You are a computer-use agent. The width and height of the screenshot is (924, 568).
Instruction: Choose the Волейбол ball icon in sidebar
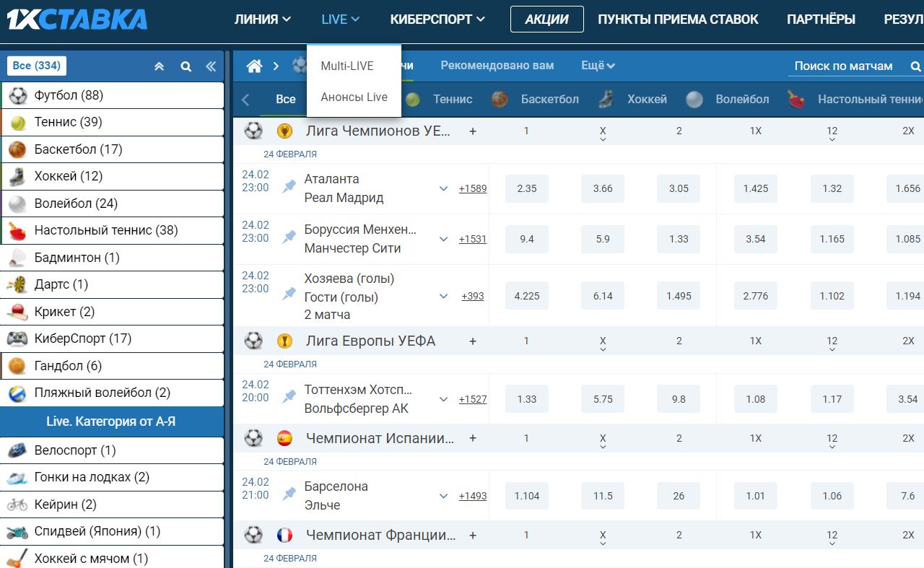tap(18, 204)
